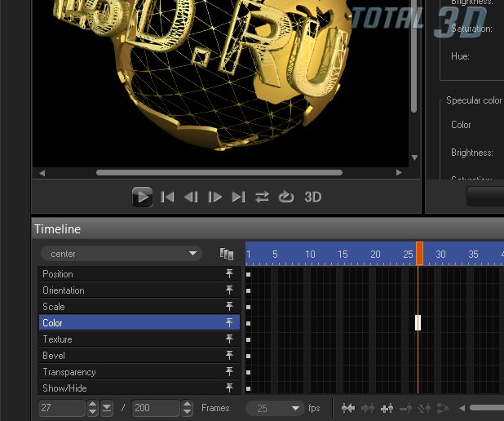
Task: Click the timeline scroll left arrow
Action: click(x=462, y=408)
